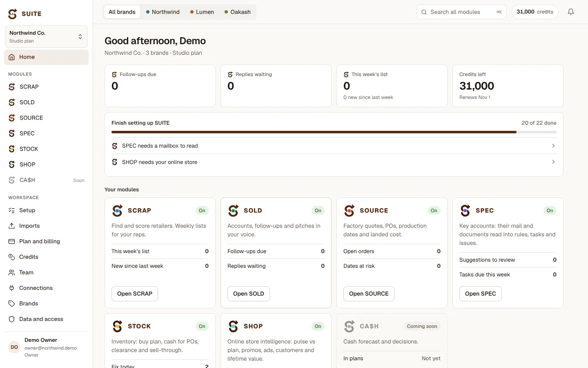Toggle the On badge on the SCRAP card
This screenshot has width=588, height=368.
tap(202, 211)
